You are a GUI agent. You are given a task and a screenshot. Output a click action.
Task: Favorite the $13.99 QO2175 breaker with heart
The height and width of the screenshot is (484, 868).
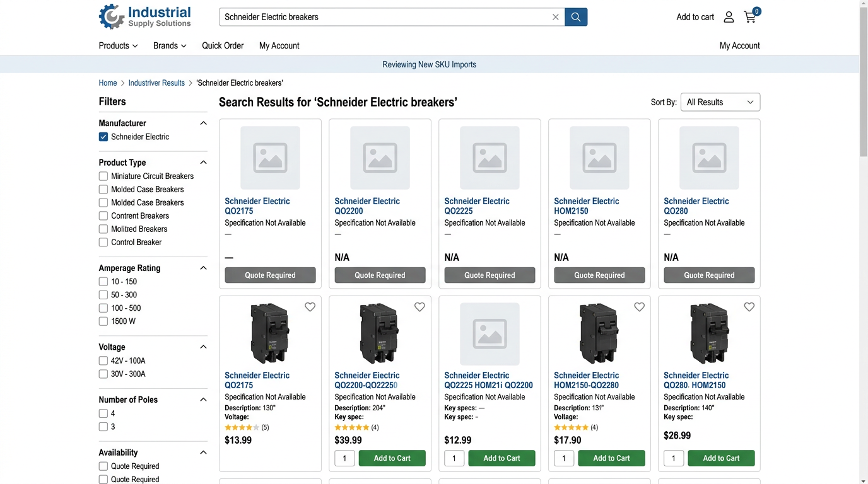coord(310,307)
